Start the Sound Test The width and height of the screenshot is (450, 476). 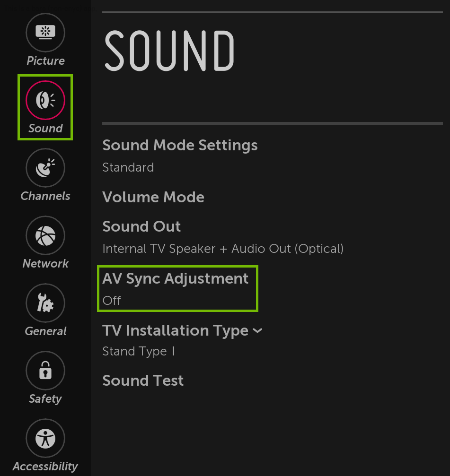(143, 381)
